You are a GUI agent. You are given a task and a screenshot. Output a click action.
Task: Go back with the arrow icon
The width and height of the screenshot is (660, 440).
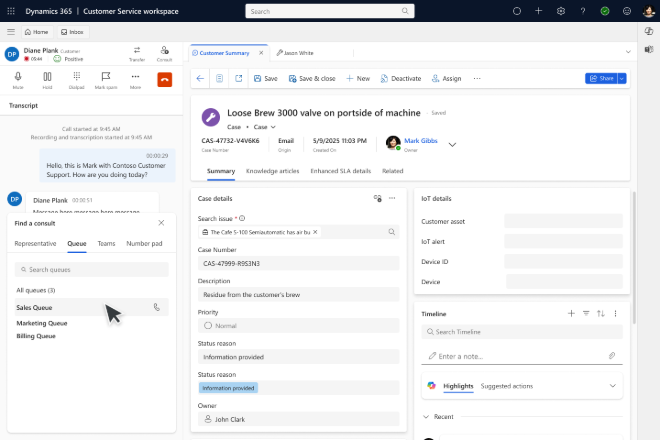pyautogui.click(x=200, y=79)
